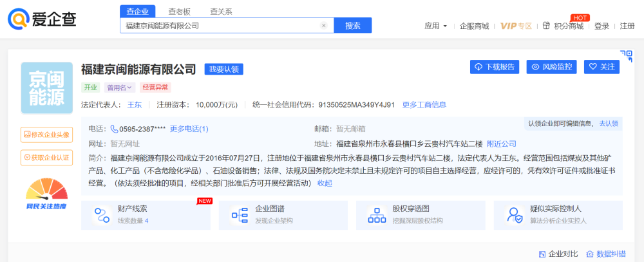The width and height of the screenshot is (644, 262).
Task: Open the 企服商城 link
Action: 475,26
